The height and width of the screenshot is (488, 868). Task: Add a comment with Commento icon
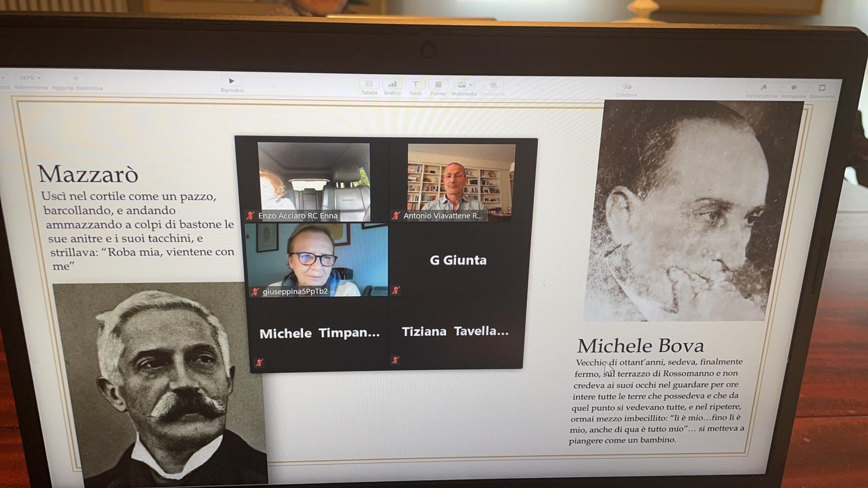pyautogui.click(x=493, y=86)
